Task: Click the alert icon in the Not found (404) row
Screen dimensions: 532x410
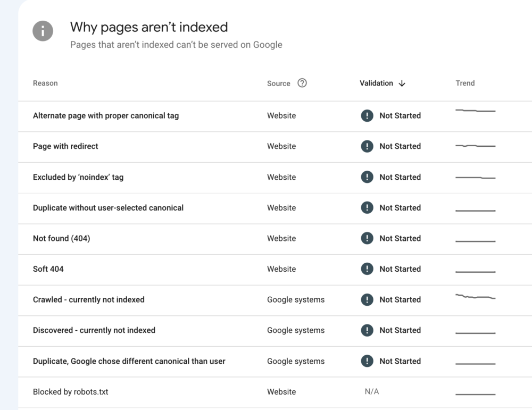Action: pos(367,238)
